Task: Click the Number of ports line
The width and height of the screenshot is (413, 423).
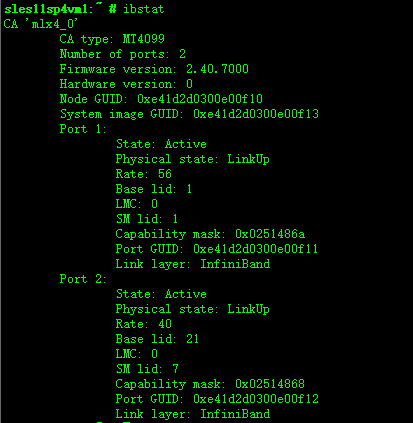Action: point(123,54)
